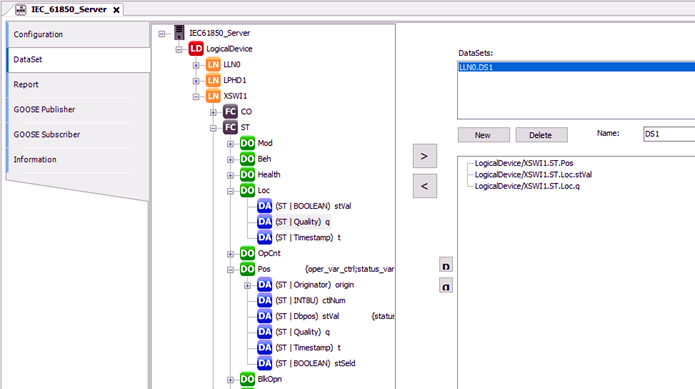Click the DA icon for Dbpos stVal

pos(265,316)
